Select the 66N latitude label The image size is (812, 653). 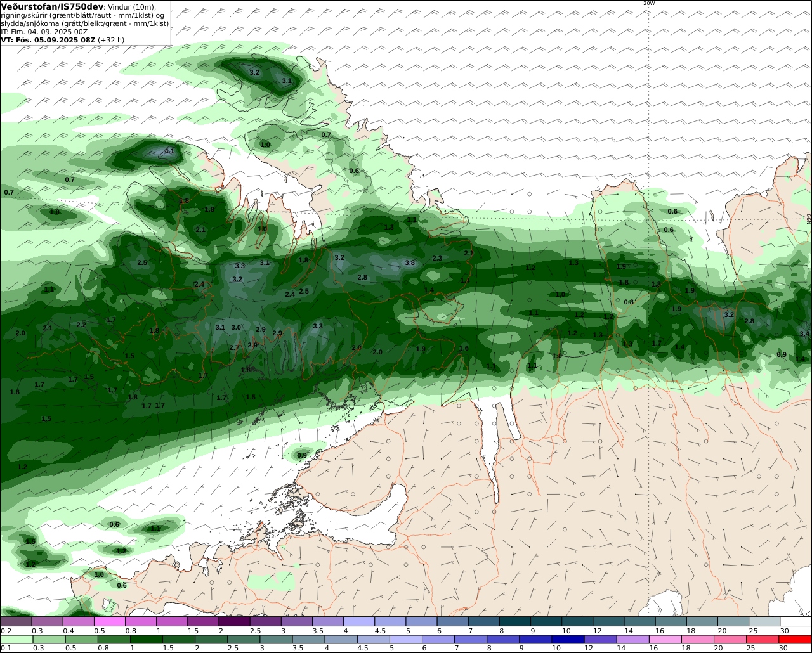pos(809,219)
